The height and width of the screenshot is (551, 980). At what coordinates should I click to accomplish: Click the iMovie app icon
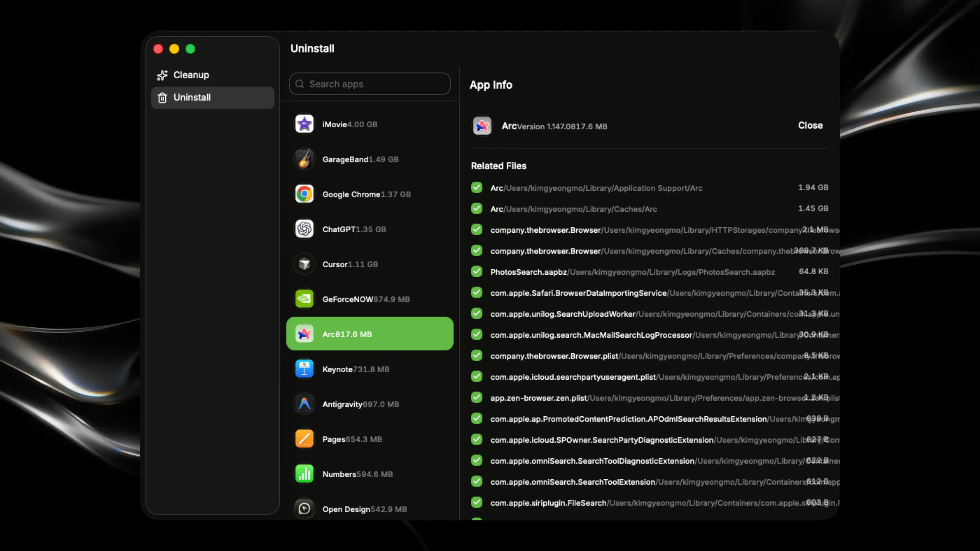coord(304,124)
